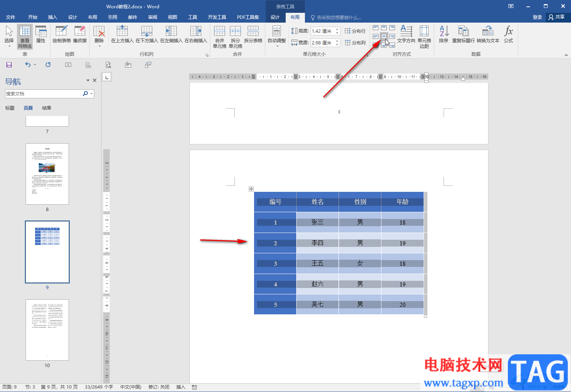Open 公式 (Formula) dialog

(508, 34)
